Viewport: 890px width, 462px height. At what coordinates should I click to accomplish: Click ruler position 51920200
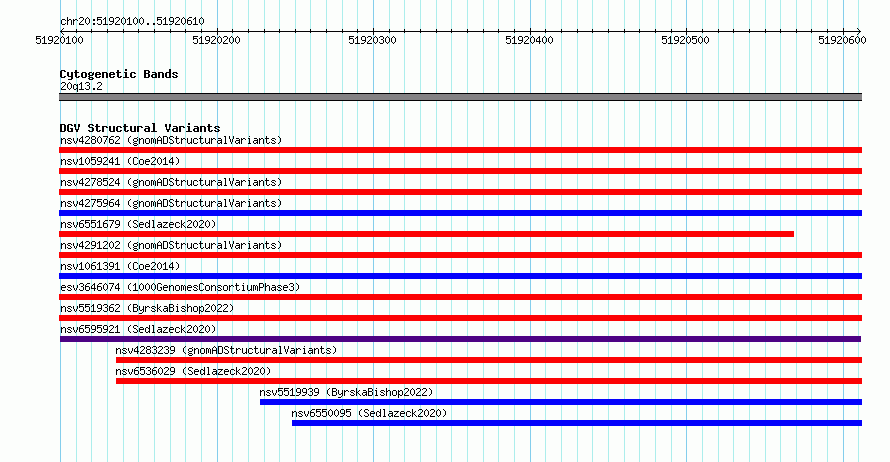pyautogui.click(x=216, y=40)
